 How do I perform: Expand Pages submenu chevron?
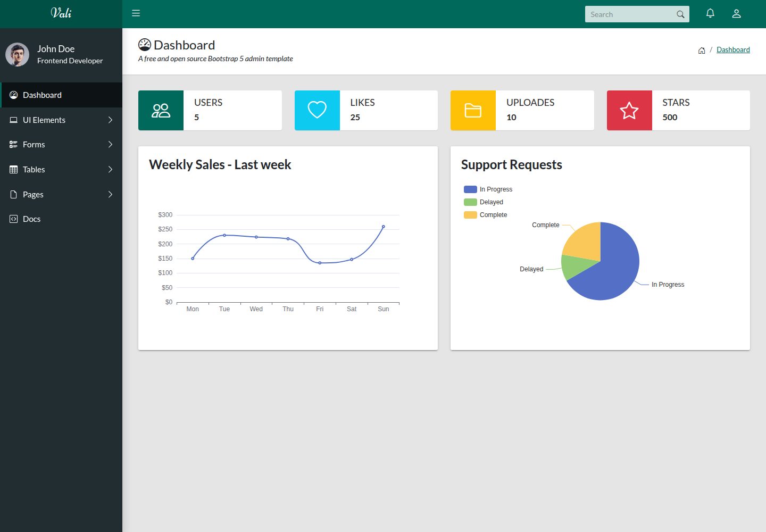tap(110, 194)
